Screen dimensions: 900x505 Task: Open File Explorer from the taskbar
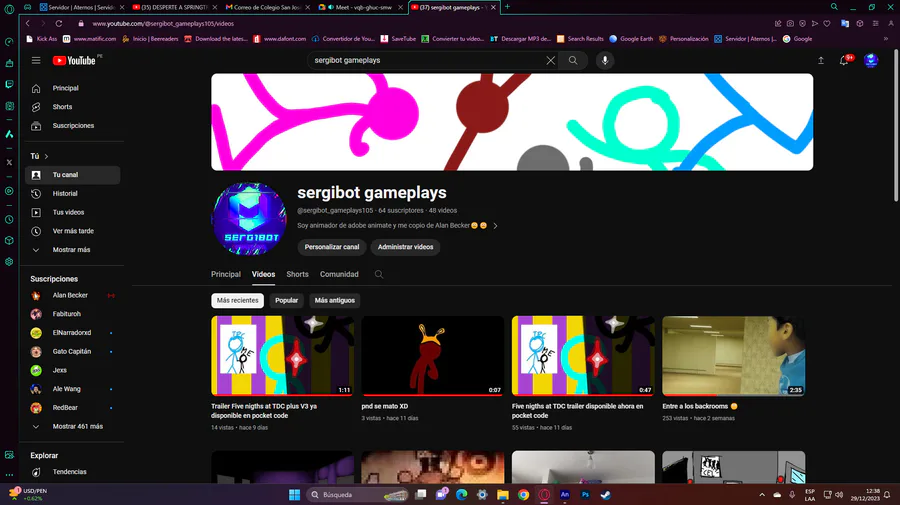[x=503, y=494]
